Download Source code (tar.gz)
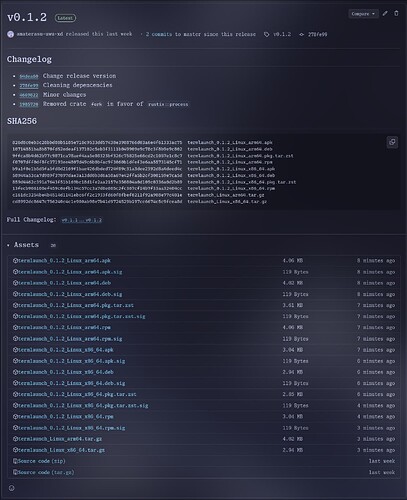The width and height of the screenshot is (407, 500). (46, 472)
